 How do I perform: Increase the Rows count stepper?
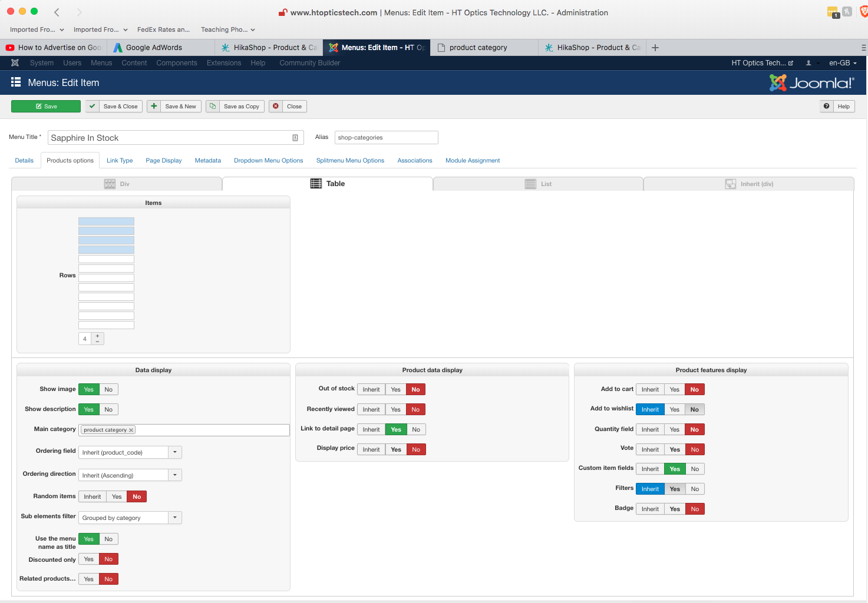[98, 336]
